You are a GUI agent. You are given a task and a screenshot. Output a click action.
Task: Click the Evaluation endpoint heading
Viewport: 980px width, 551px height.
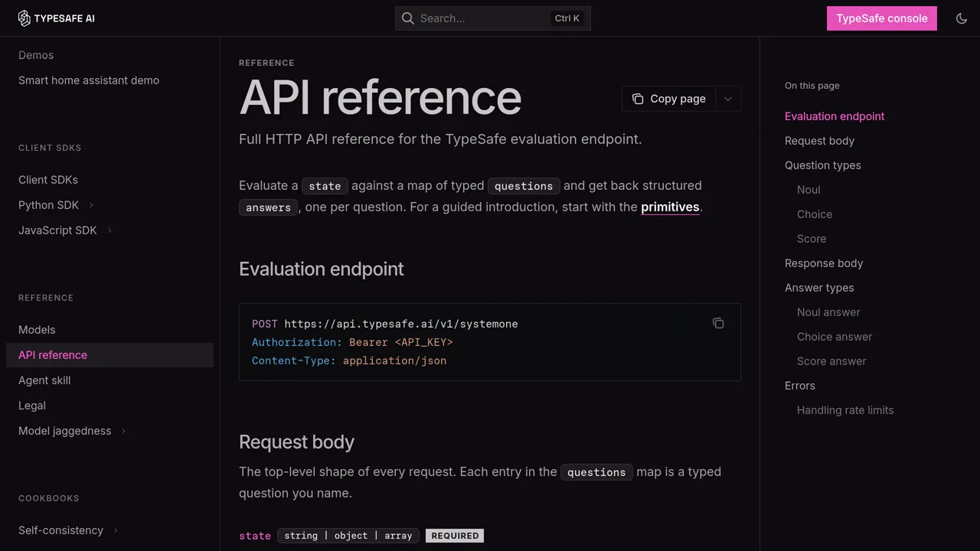pyautogui.click(x=322, y=269)
